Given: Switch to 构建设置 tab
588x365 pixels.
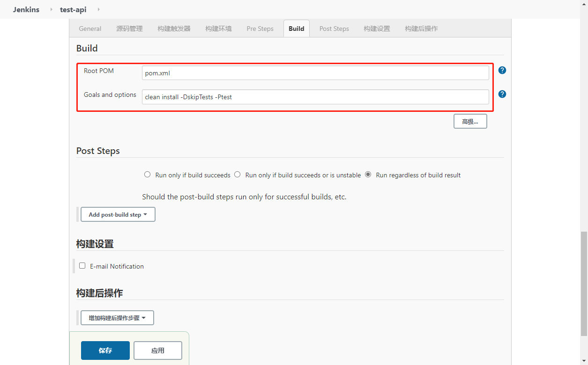Looking at the screenshot, I should click(x=377, y=29).
